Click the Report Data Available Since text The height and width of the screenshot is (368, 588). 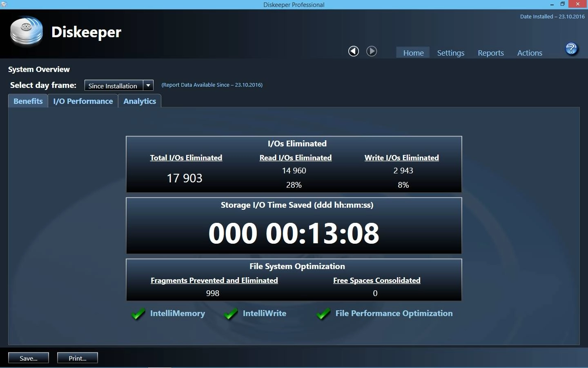(x=212, y=85)
